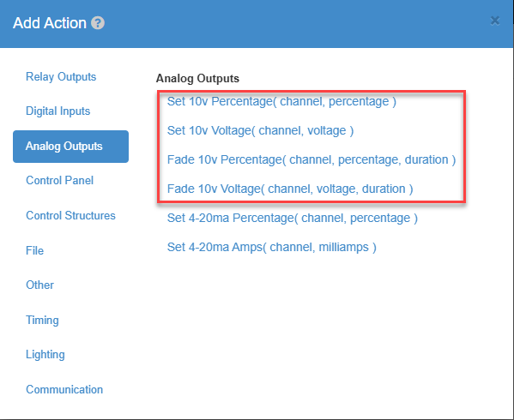Select the File category
The height and width of the screenshot is (420, 514).
pyautogui.click(x=34, y=250)
